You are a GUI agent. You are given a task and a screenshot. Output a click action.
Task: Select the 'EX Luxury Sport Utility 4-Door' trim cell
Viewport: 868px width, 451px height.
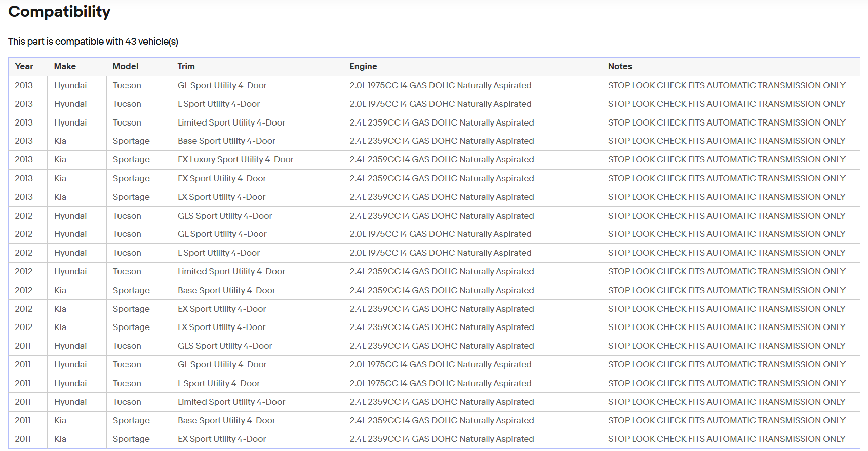coord(235,159)
